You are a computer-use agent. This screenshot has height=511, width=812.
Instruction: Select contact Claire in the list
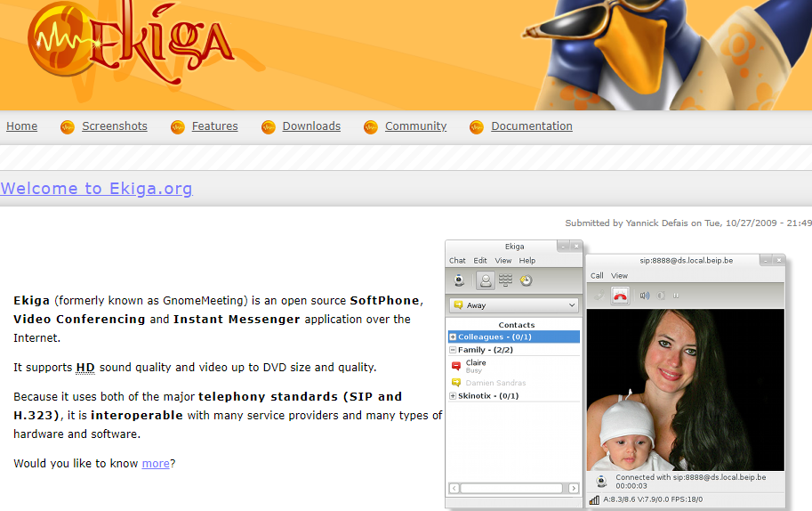click(x=514, y=367)
